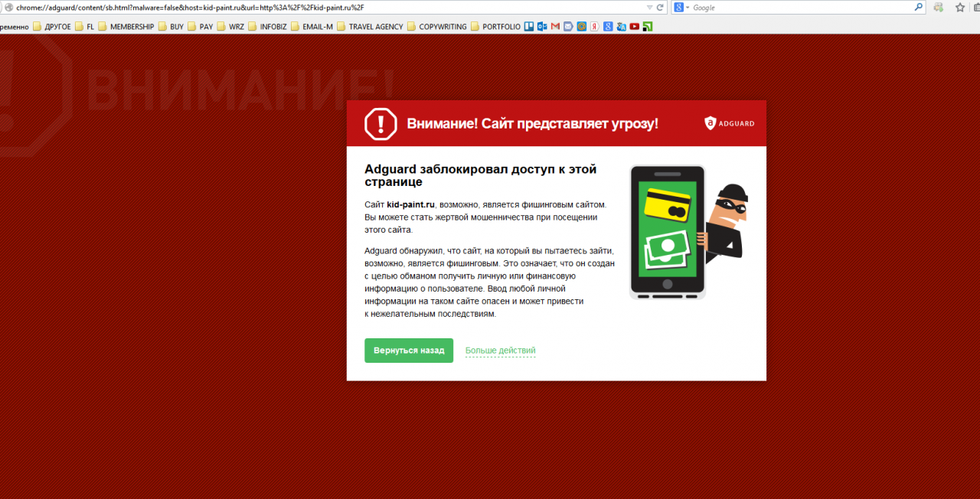
Task: Open the Gmail bookmark icon
Action: 555,27
